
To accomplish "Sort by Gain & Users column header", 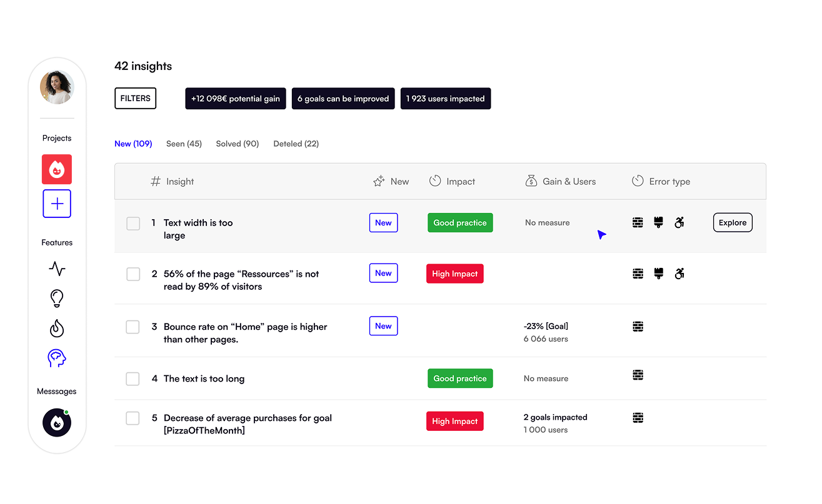I will 569,182.
